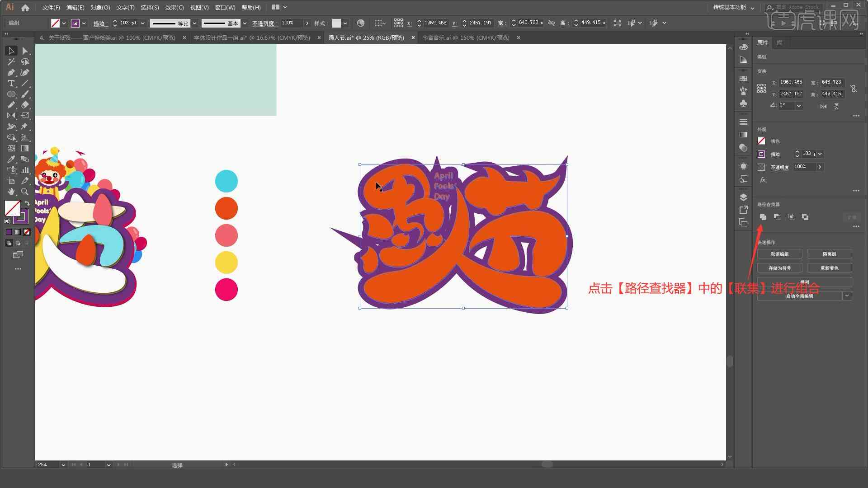868x488 pixels.
Task: Select the Scale tool
Action: coord(25,116)
